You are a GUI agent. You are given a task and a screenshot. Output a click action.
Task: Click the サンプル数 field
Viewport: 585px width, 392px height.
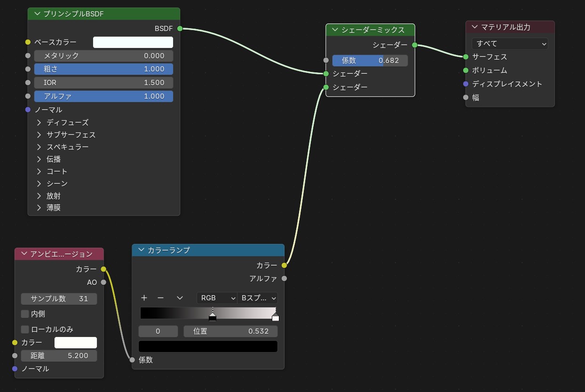click(59, 299)
